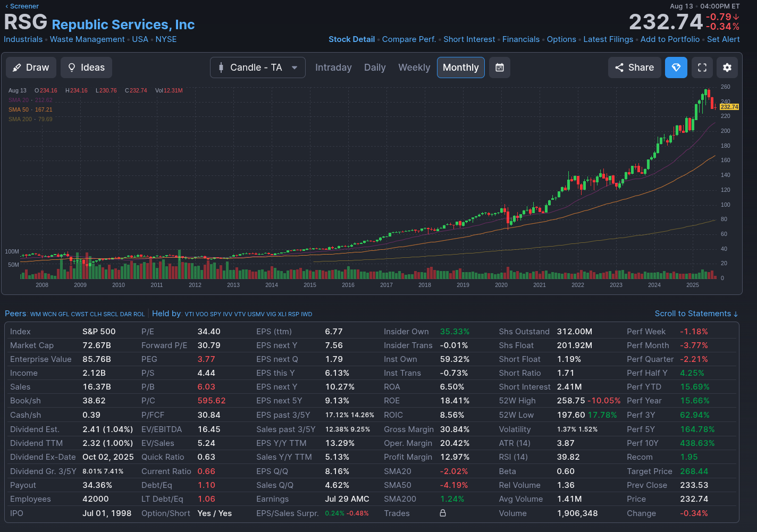Open the calendar date range icon
This screenshot has width=757, height=532.
(500, 67)
